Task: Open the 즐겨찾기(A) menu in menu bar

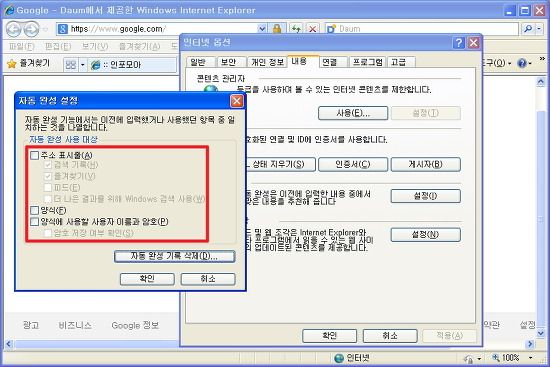Action: coord(139,46)
